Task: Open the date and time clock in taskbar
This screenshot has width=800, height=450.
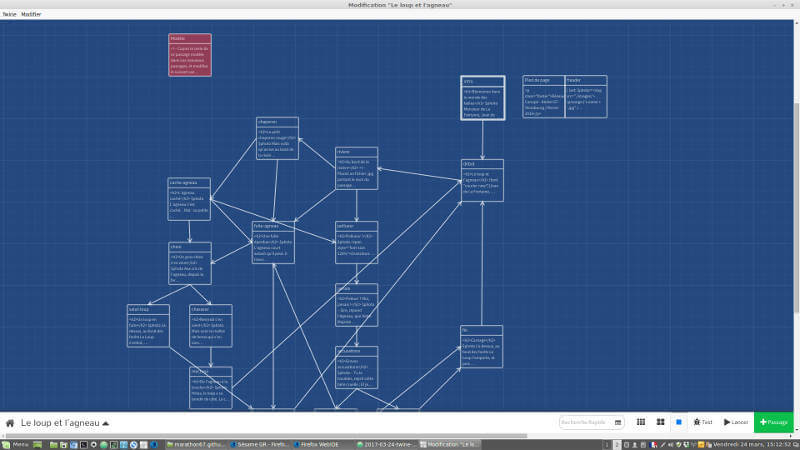Action: point(752,445)
